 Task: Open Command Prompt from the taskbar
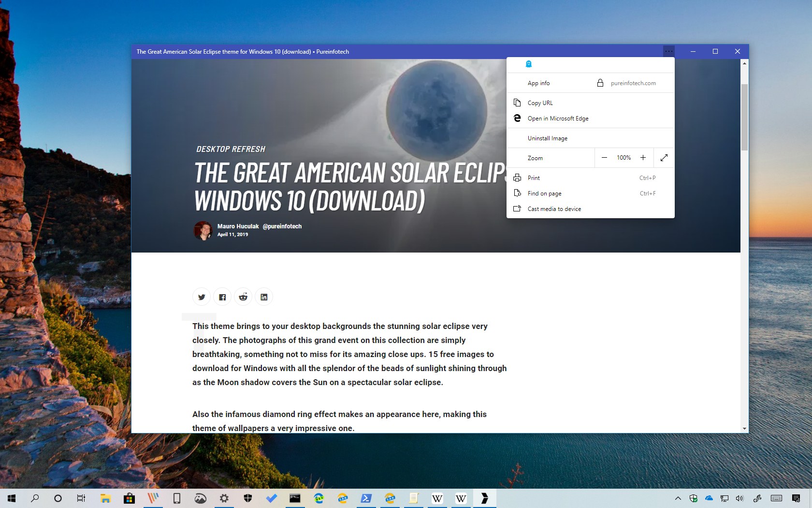click(x=295, y=498)
